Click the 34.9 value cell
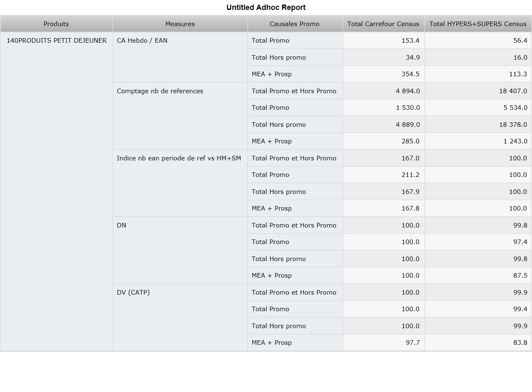 coord(384,57)
